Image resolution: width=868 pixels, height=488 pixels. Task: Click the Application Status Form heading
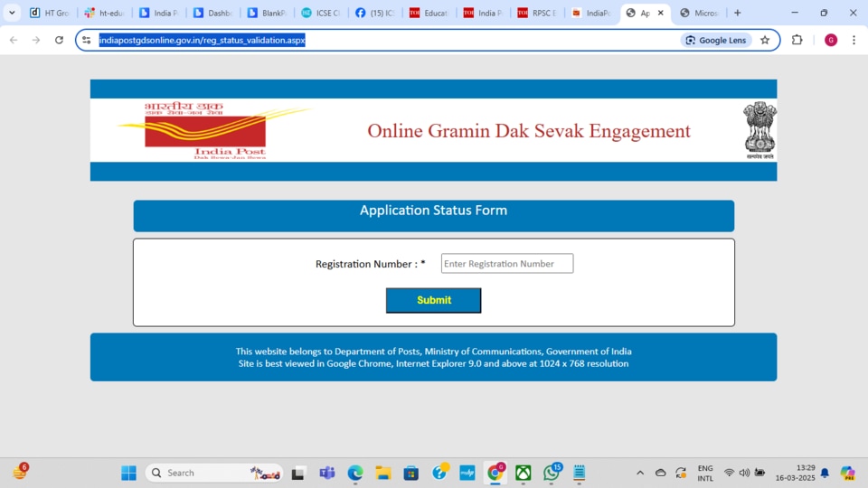[433, 211]
